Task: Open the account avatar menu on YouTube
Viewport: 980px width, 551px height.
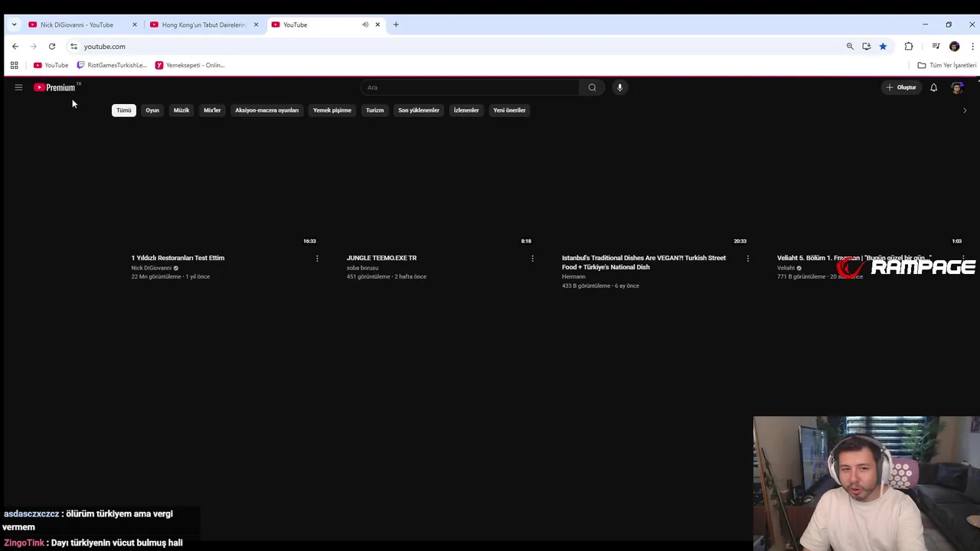Action: (957, 87)
